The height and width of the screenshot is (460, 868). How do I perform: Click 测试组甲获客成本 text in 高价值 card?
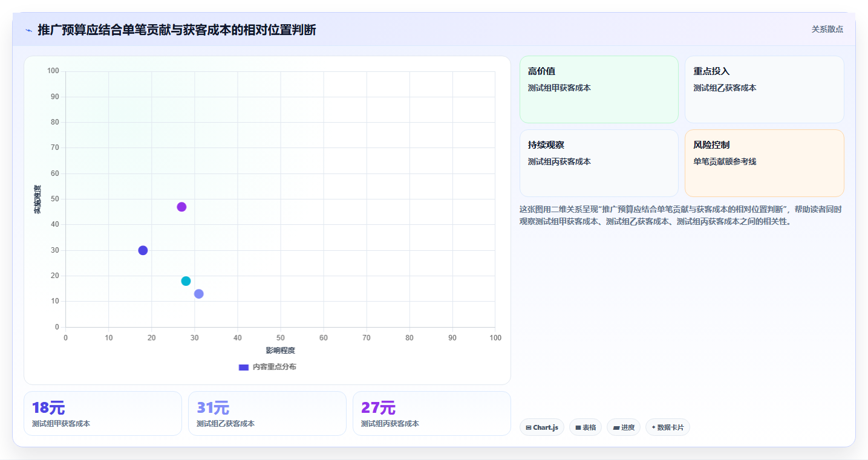(560, 88)
